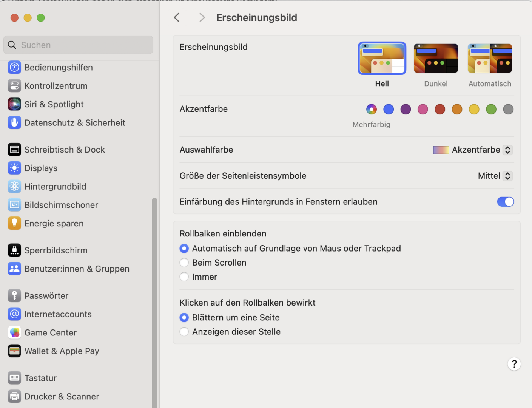Open Tastatur settings pane

click(40, 378)
